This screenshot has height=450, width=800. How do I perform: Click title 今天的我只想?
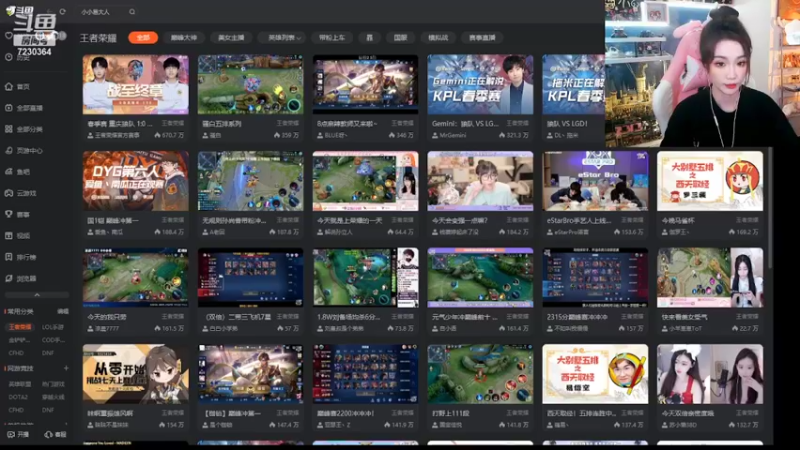(x=107, y=317)
